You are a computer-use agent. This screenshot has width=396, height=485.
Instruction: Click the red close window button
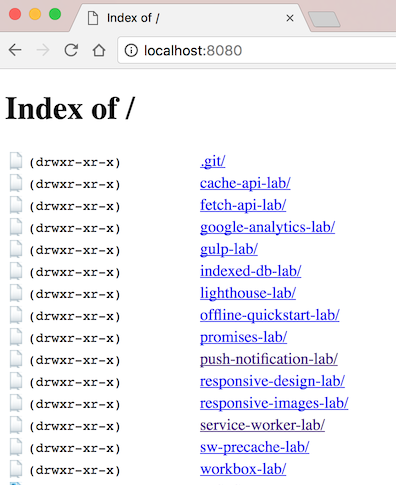point(15,14)
